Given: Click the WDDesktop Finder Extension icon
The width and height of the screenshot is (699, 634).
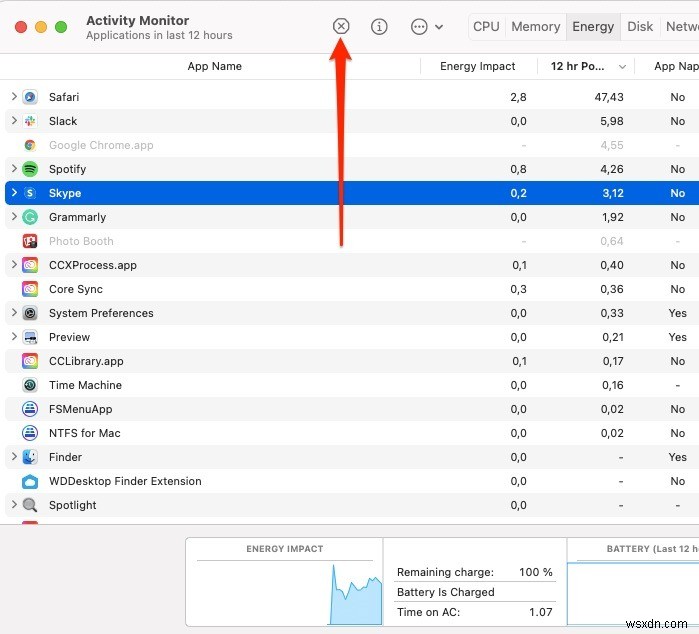Looking at the screenshot, I should coord(30,481).
